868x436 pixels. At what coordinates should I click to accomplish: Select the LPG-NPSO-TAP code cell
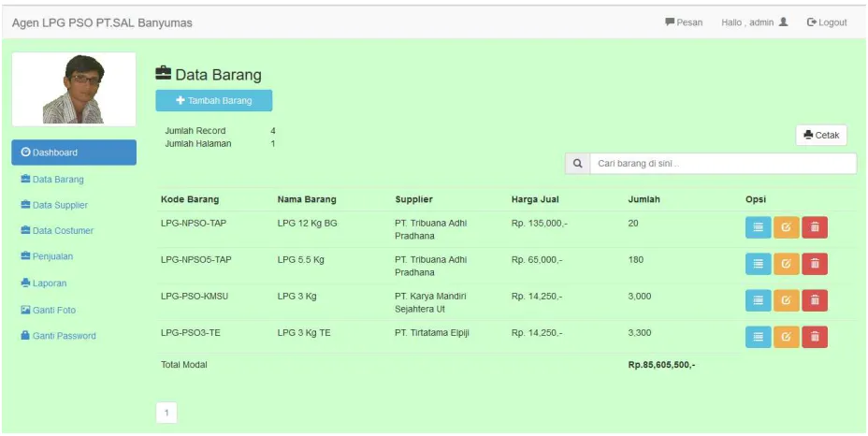pos(194,224)
